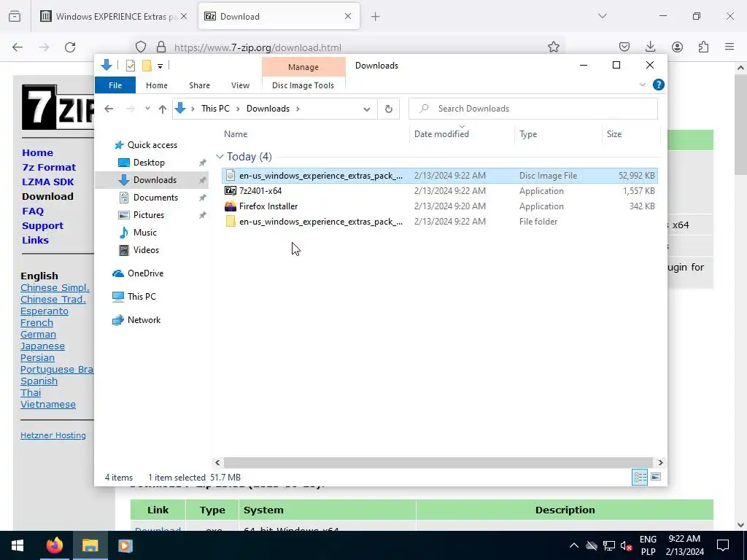Open the File menu in Explorer
The width and height of the screenshot is (747, 560).
(x=115, y=85)
